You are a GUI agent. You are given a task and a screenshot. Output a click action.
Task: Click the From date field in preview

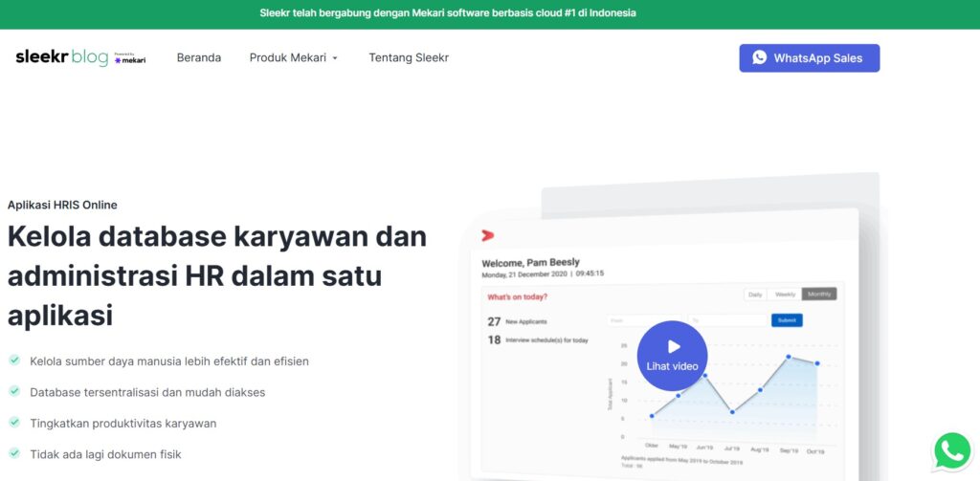click(x=646, y=320)
